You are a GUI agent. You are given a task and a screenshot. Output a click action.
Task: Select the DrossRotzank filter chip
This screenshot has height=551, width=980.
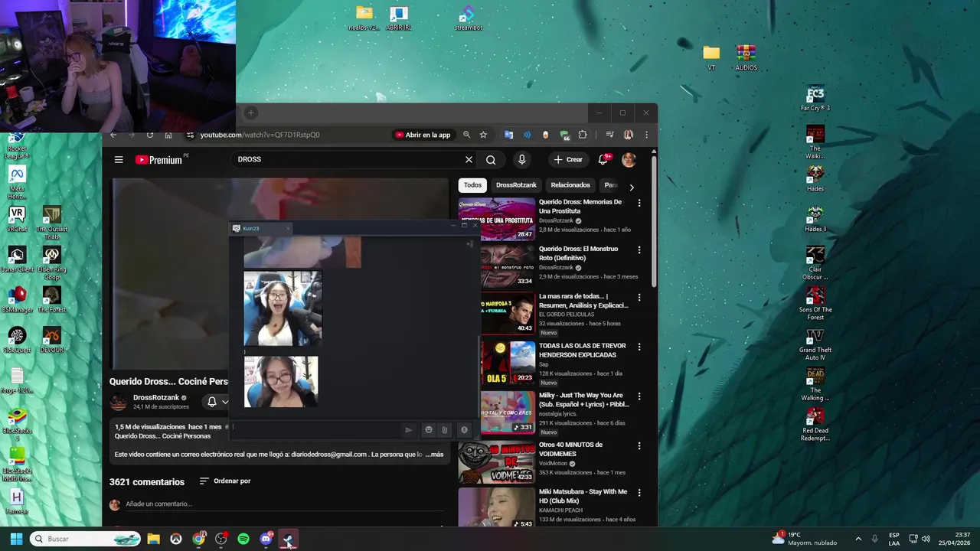[x=516, y=185]
